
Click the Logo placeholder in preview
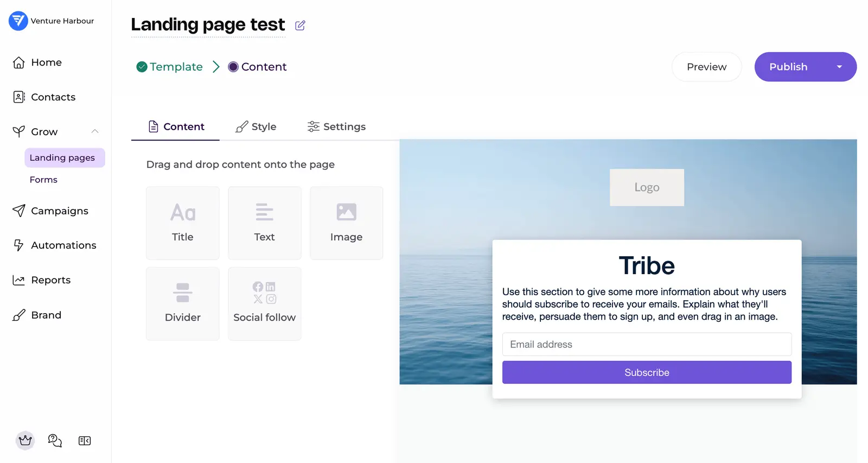(647, 187)
